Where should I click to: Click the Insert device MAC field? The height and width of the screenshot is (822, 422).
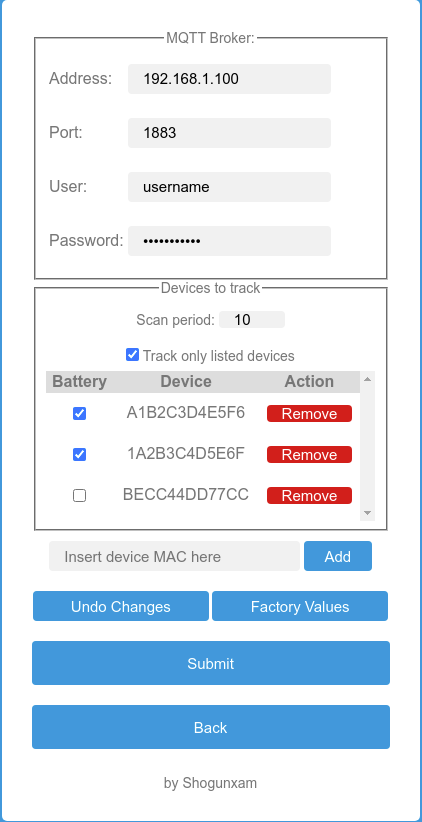coord(174,556)
